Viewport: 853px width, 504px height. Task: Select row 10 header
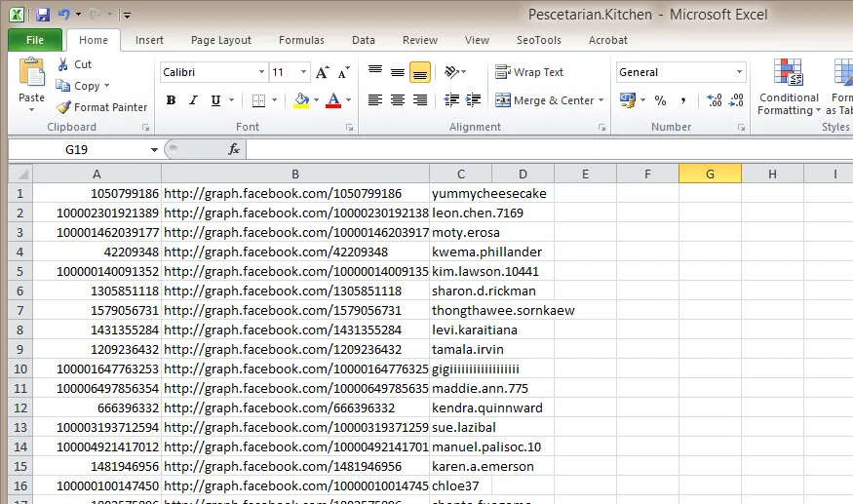(20, 369)
